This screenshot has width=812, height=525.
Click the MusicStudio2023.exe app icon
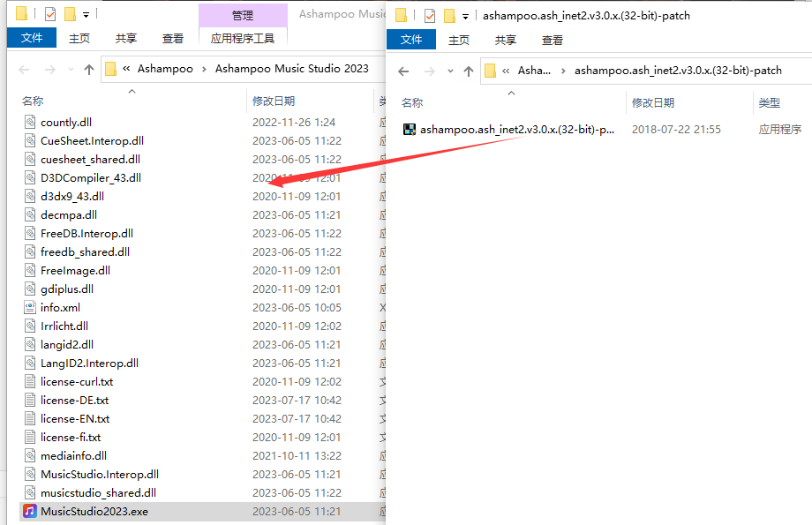30,512
